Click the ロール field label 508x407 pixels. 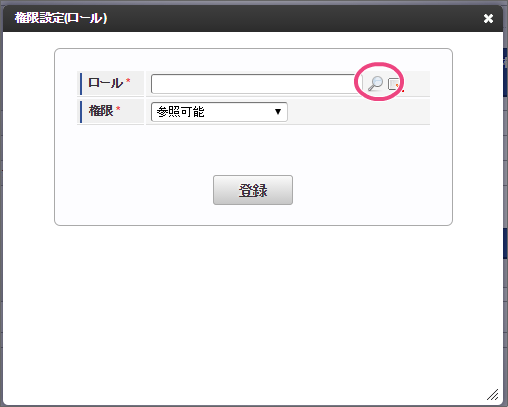(105, 83)
